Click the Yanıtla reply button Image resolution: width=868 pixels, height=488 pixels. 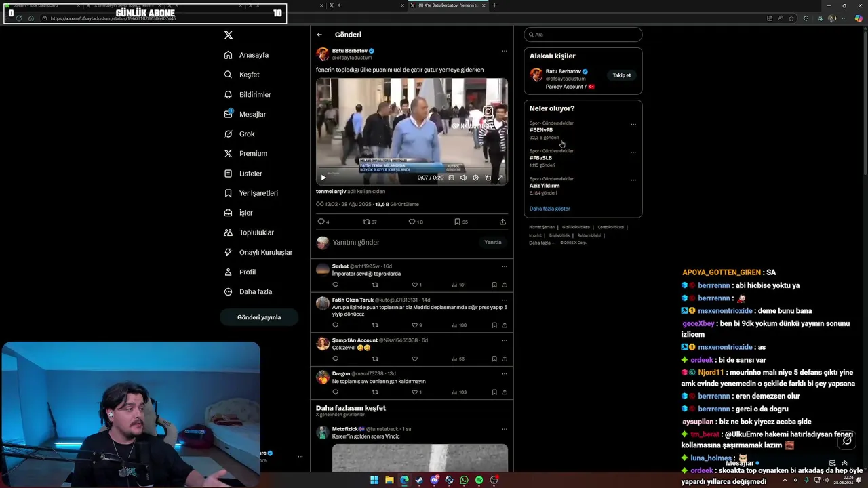coord(493,242)
